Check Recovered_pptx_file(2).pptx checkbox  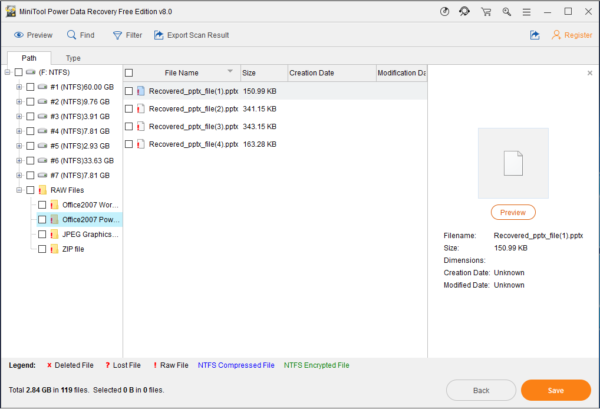click(129, 109)
